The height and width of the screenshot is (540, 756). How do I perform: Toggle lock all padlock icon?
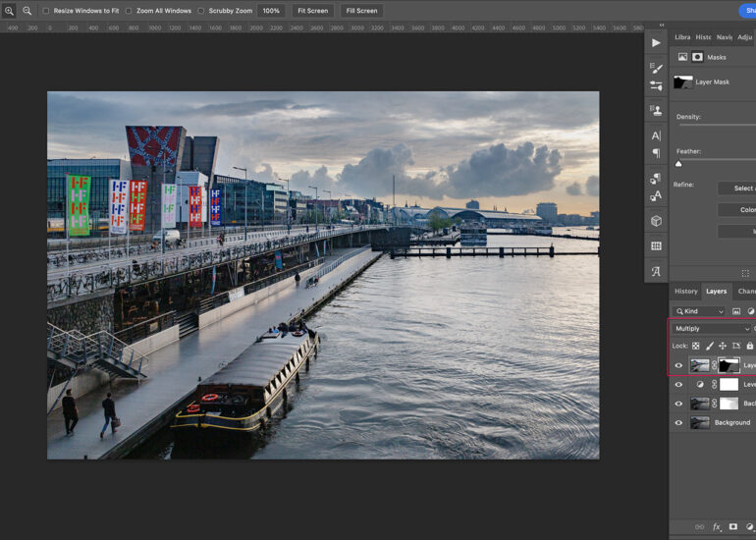point(749,346)
